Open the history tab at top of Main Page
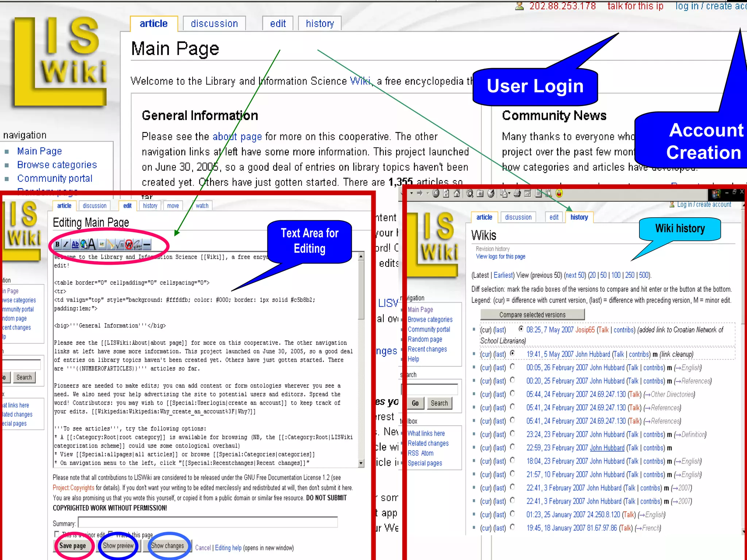 point(320,24)
